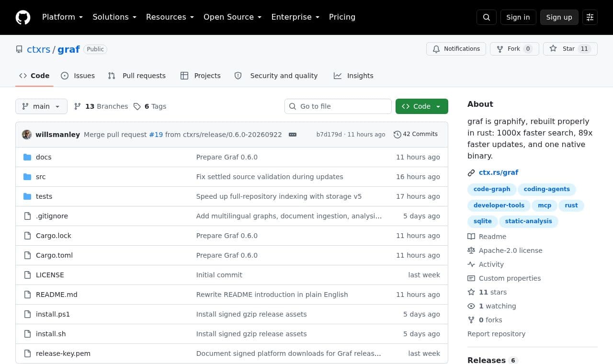This screenshot has height=364, width=613.
Task: Open appearance settings icon beside Sign up
Action: tap(590, 17)
